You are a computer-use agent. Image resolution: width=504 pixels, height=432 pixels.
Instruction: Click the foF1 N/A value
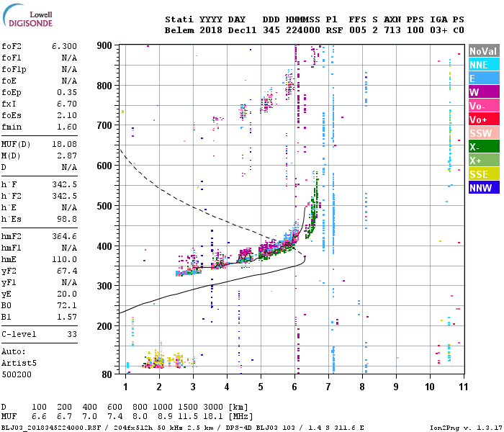[69, 58]
